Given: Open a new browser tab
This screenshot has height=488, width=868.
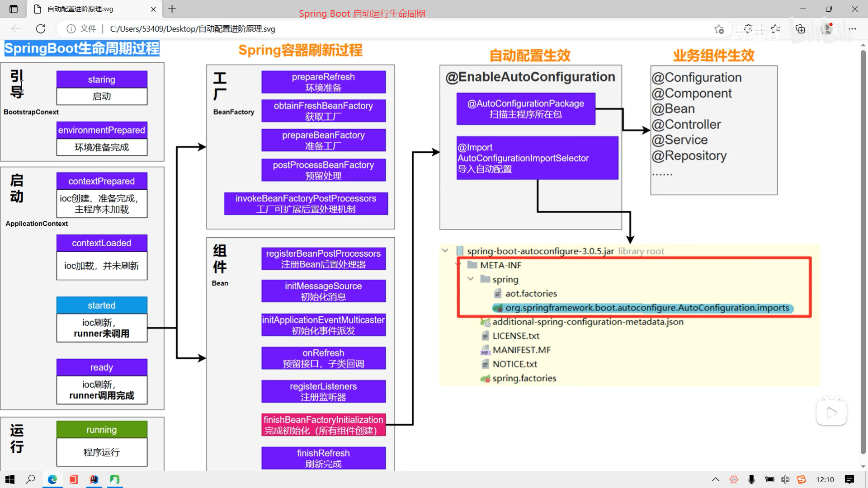Looking at the screenshot, I should pos(172,9).
